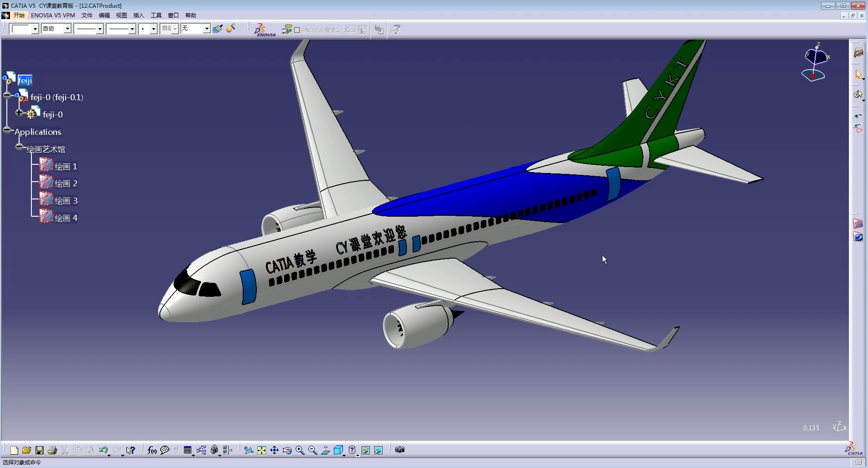The width and height of the screenshot is (868, 468).
Task: Open the 自动 transparency dropdown
Action: [x=67, y=29]
